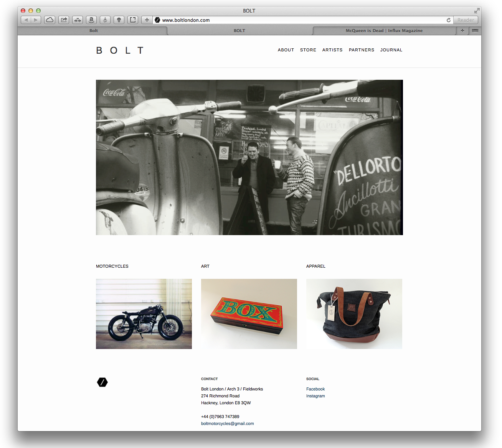Image resolution: width=502 pixels, height=448 pixels.
Task: Go back with the left arrow button
Action: tap(26, 20)
